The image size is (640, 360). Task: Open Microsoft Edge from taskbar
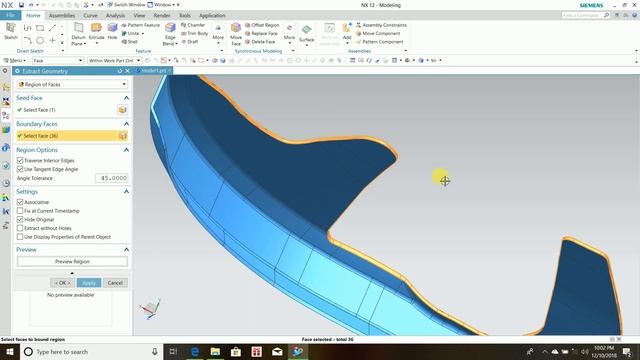(x=195, y=351)
